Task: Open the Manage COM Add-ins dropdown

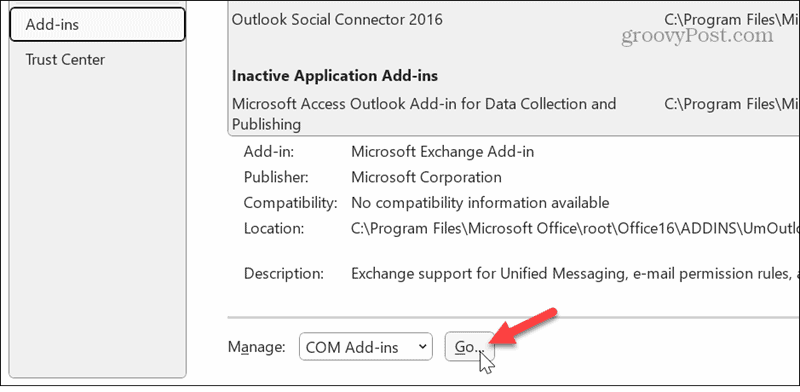Action: [365, 347]
